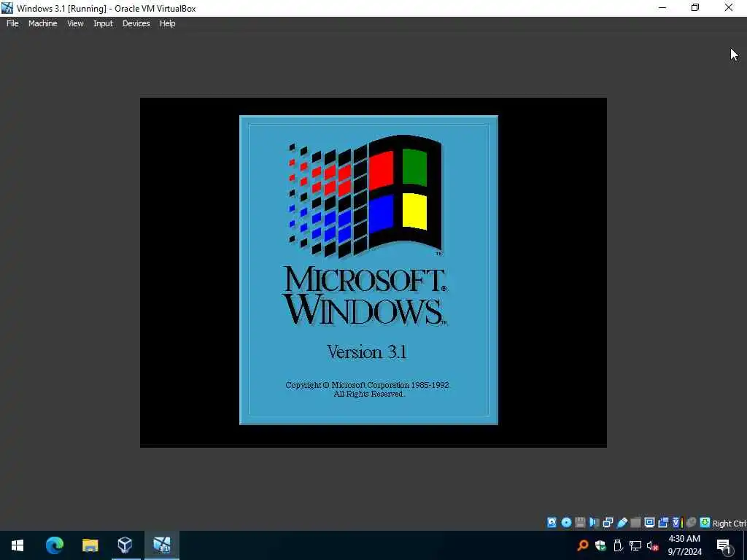Click the audio status indicator icon
The width and height of the screenshot is (747, 560).
coord(594,522)
